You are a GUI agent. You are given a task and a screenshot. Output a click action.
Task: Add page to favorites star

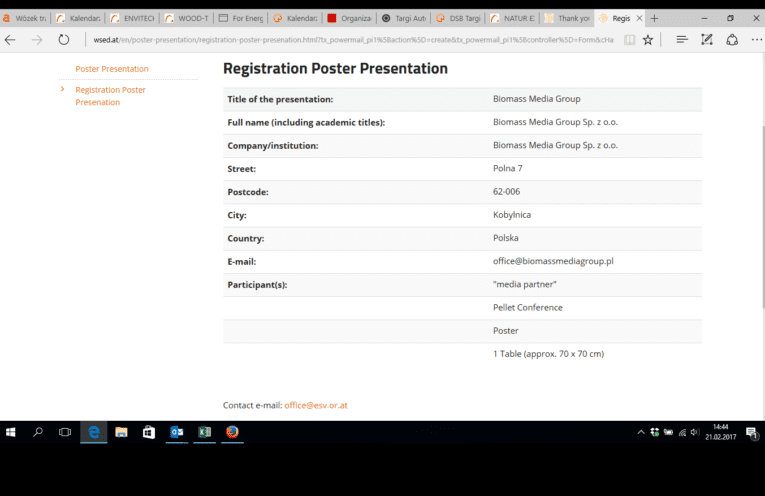tap(648, 40)
